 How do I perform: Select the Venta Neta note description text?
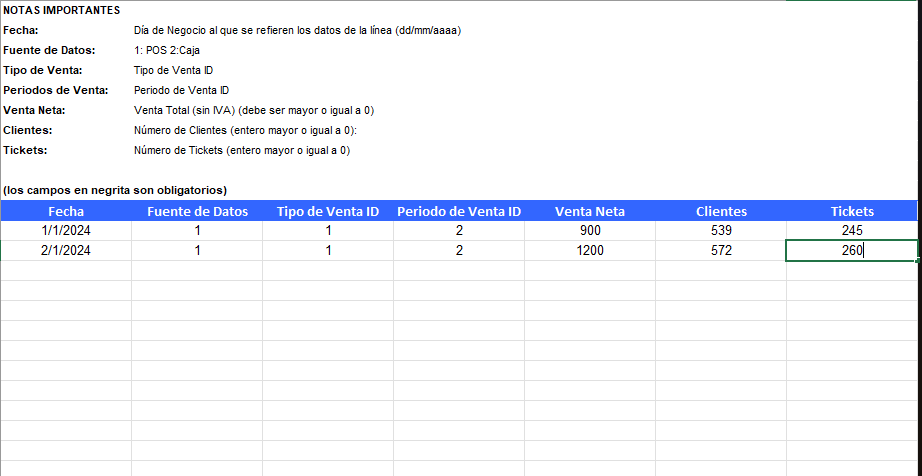click(x=254, y=110)
